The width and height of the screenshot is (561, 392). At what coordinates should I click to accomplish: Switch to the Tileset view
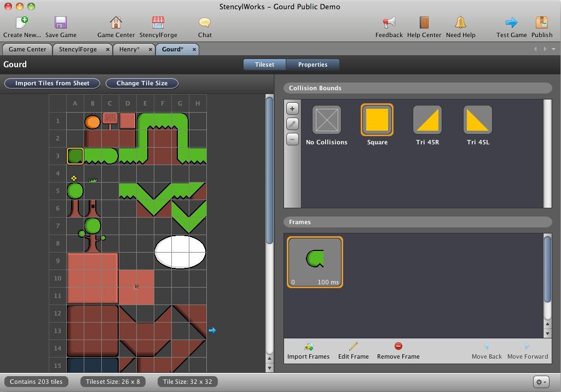pos(264,65)
